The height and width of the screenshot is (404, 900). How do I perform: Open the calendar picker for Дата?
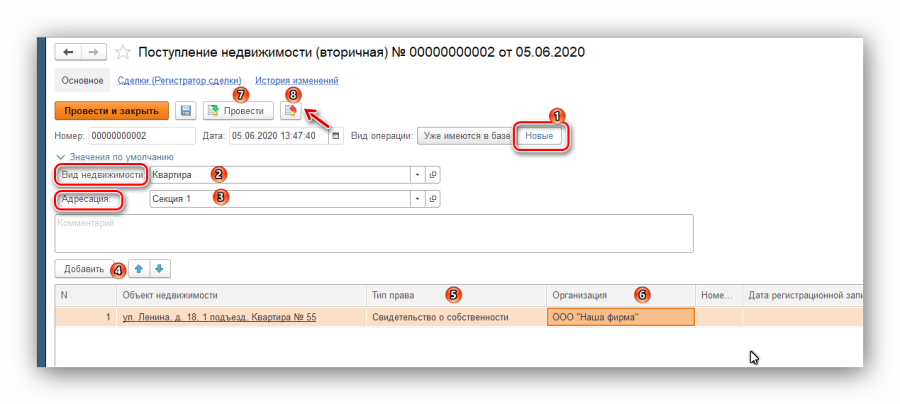[336, 135]
